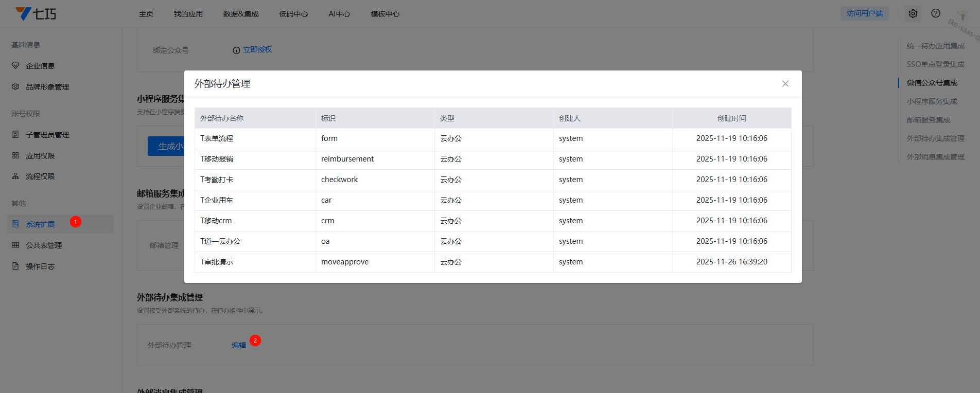Click the 公共表管理 table icon

pyautogui.click(x=15, y=245)
